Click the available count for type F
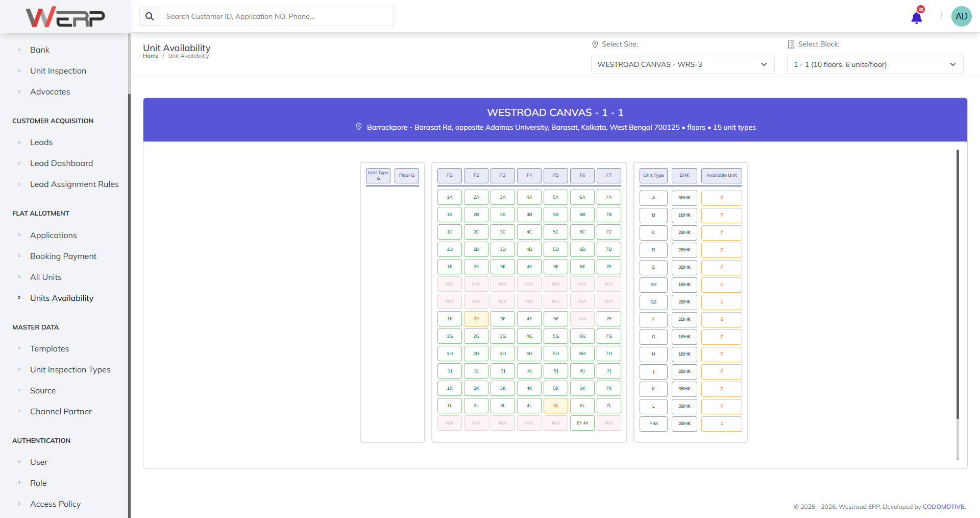This screenshot has width=980, height=518. 722,319
